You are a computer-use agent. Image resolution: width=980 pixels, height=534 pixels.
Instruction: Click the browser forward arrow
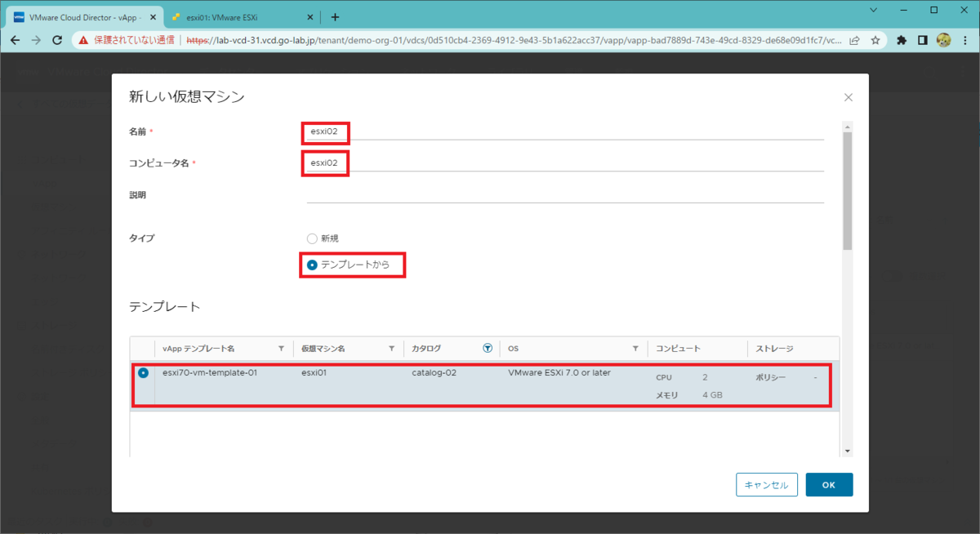coord(36,40)
